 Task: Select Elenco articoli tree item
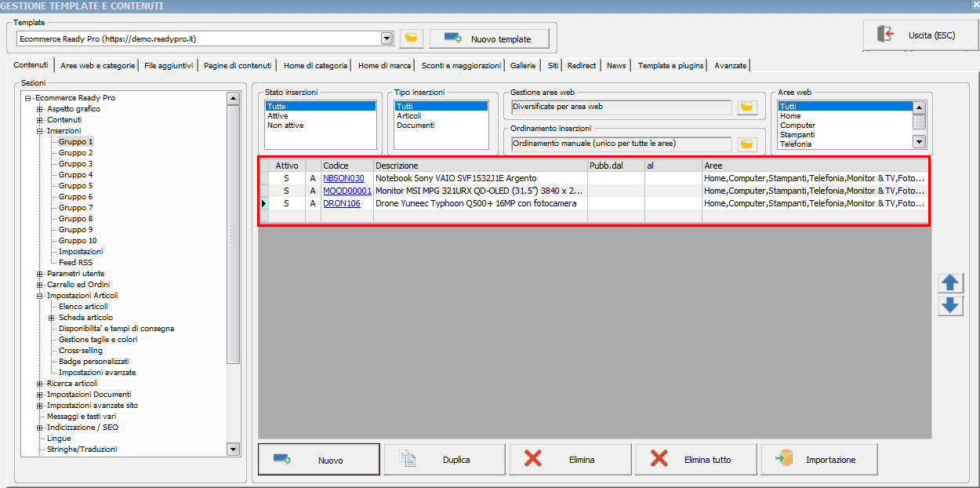pos(83,307)
